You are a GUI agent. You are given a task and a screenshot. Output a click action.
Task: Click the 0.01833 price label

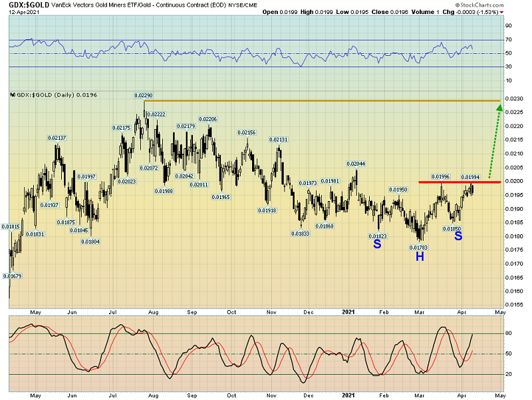(x=301, y=234)
